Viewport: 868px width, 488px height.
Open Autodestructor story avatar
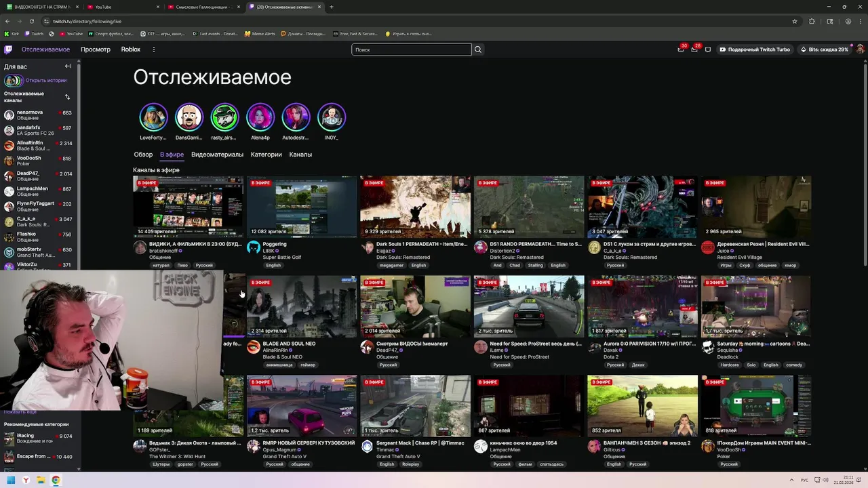tap(296, 117)
